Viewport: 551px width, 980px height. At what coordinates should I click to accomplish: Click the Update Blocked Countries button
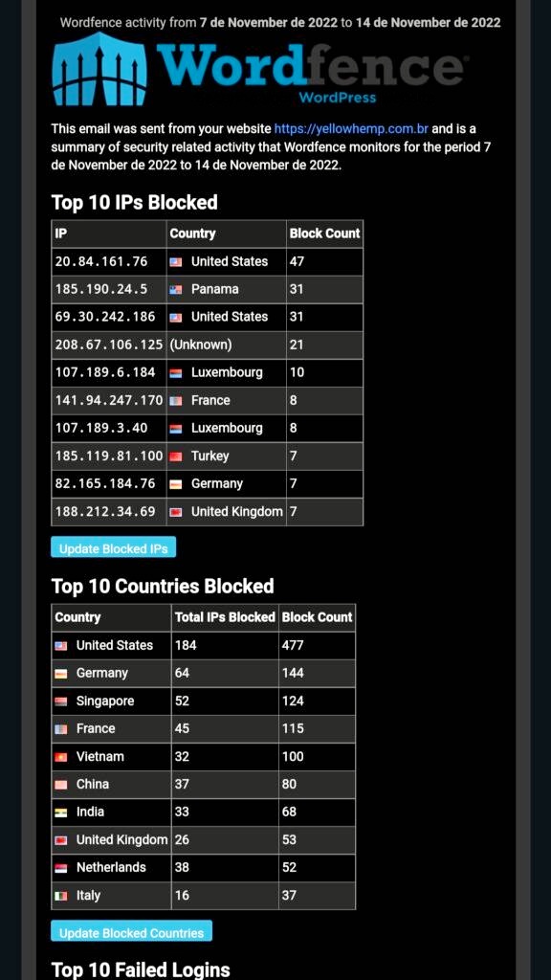pos(132,931)
